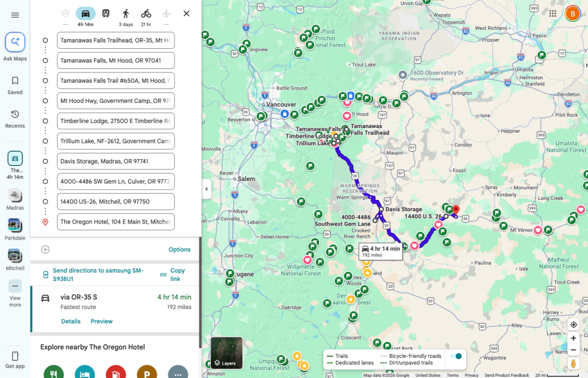The image size is (588, 378).
Task: Open Google account avatar B
Action: click(572, 14)
